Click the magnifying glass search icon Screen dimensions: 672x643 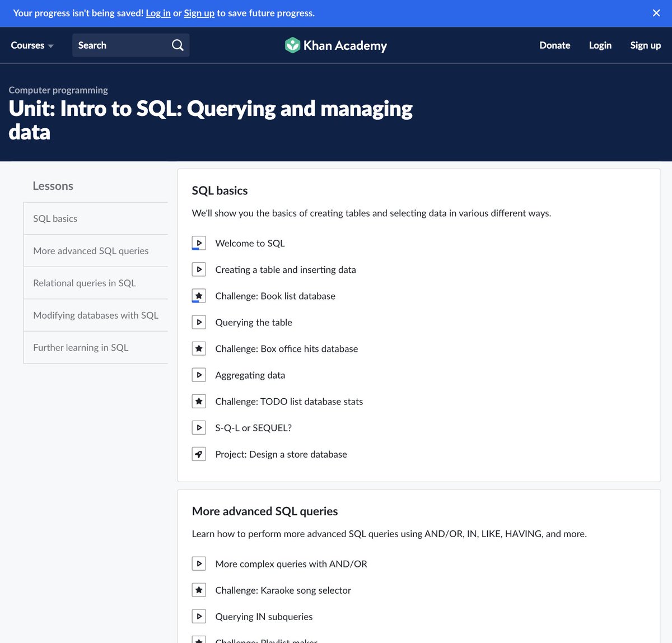[x=178, y=45]
